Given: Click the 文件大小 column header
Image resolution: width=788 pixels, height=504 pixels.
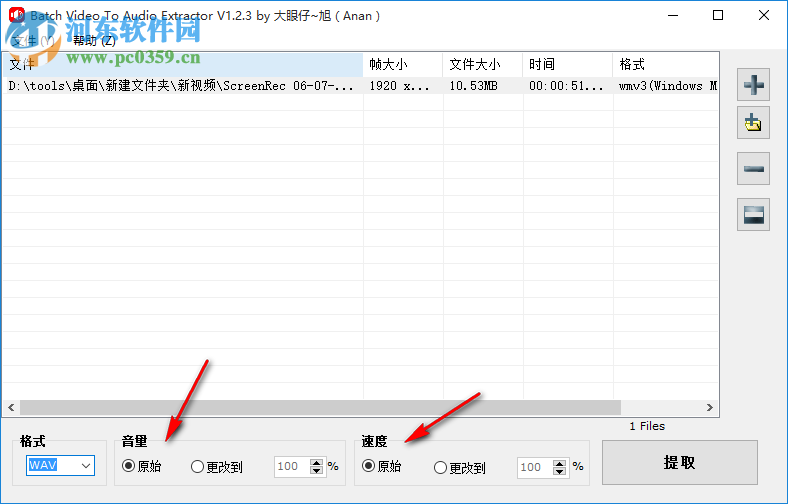Looking at the screenshot, I should pyautogui.click(x=482, y=64).
